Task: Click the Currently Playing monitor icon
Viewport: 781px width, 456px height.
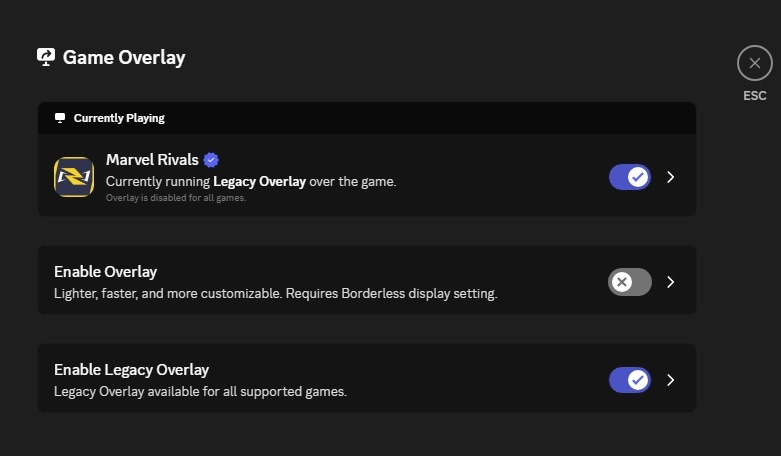Action: coord(60,118)
